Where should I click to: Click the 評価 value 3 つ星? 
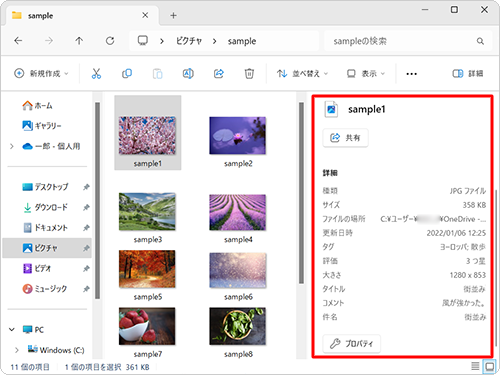(476, 261)
